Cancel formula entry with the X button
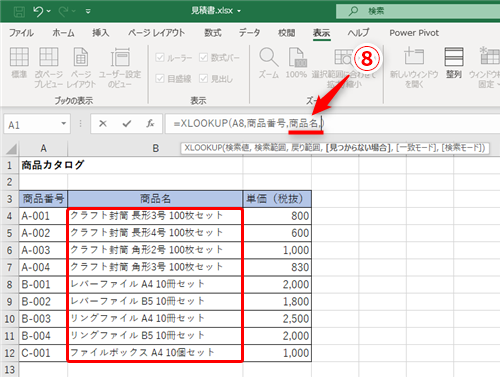 click(x=103, y=124)
